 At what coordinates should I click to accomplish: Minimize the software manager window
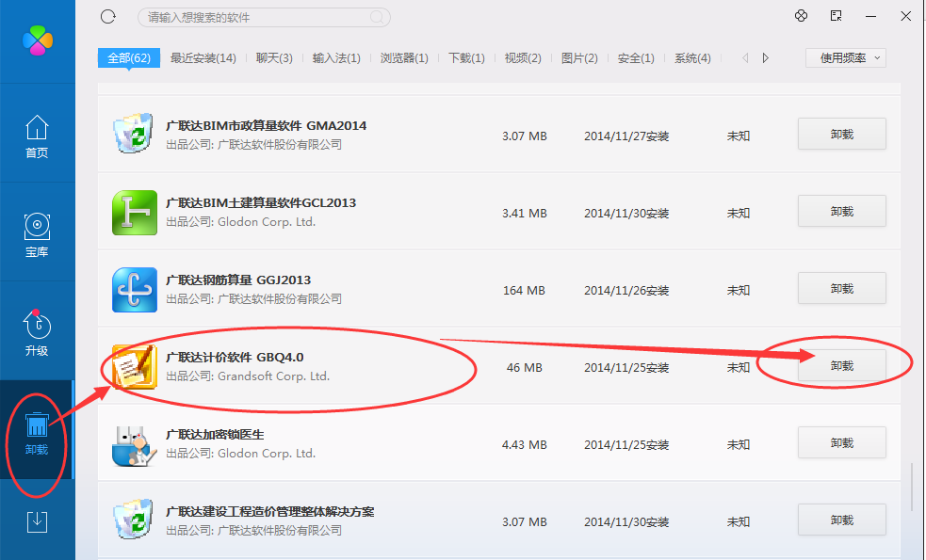click(870, 17)
